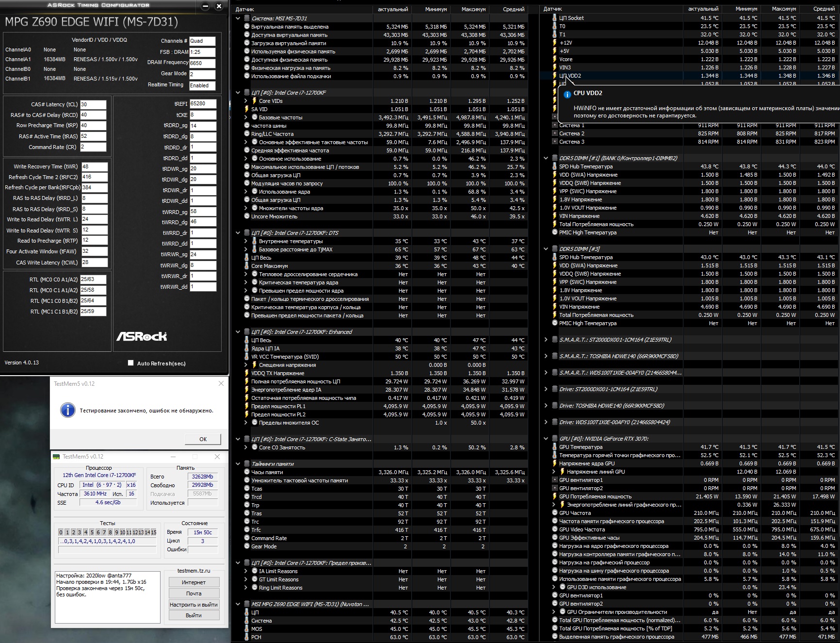
Task: Click the Интернет button in TestMem5
Action: (194, 582)
